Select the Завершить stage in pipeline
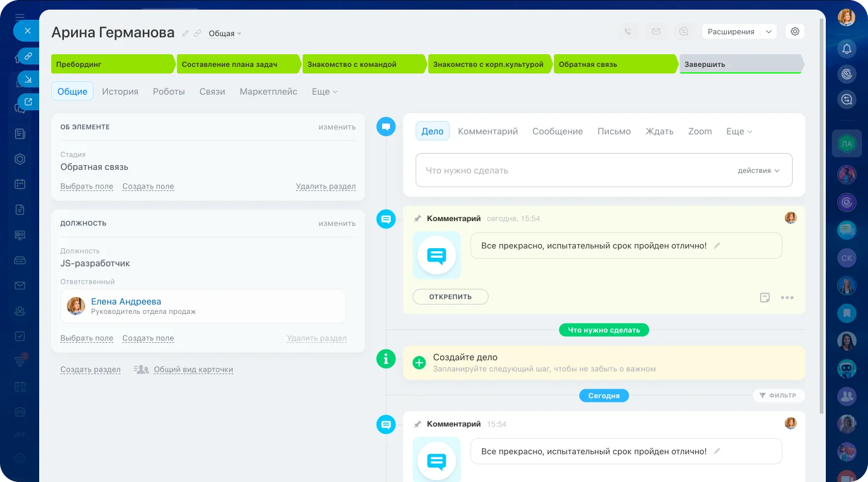The height and width of the screenshot is (482, 868). (740, 64)
